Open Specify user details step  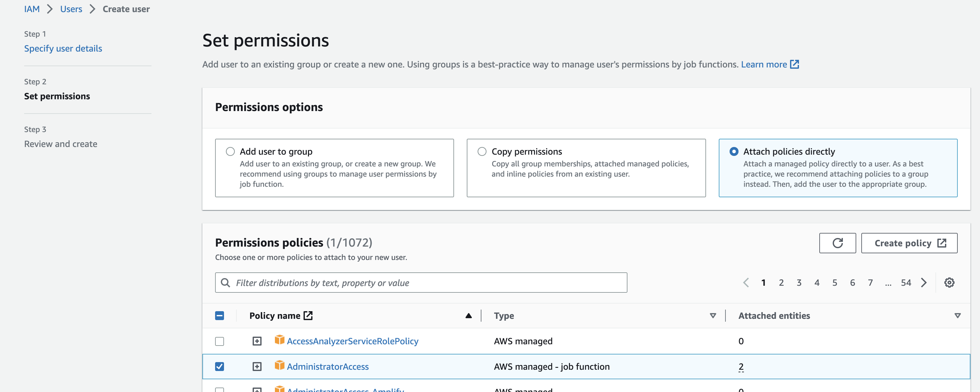(63, 48)
